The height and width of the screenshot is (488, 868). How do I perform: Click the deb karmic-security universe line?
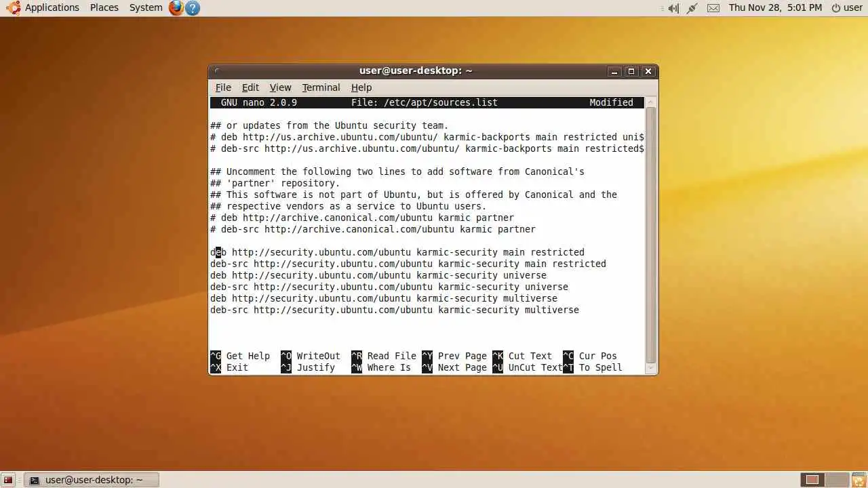(378, 275)
